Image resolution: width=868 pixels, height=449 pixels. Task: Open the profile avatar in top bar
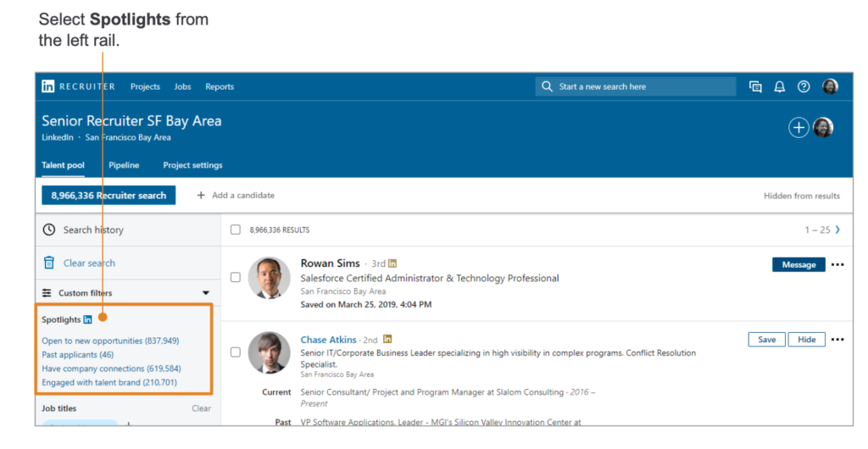point(830,86)
